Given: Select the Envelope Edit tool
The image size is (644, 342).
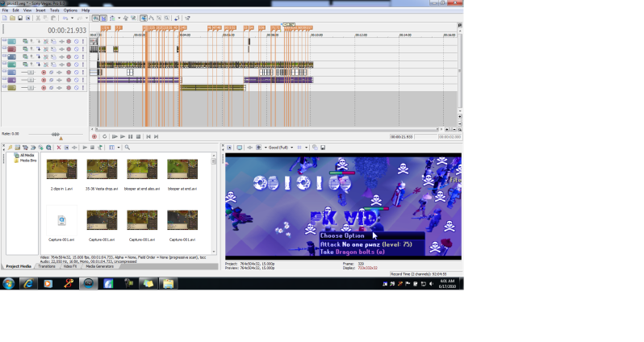Looking at the screenshot, I should (x=151, y=18).
